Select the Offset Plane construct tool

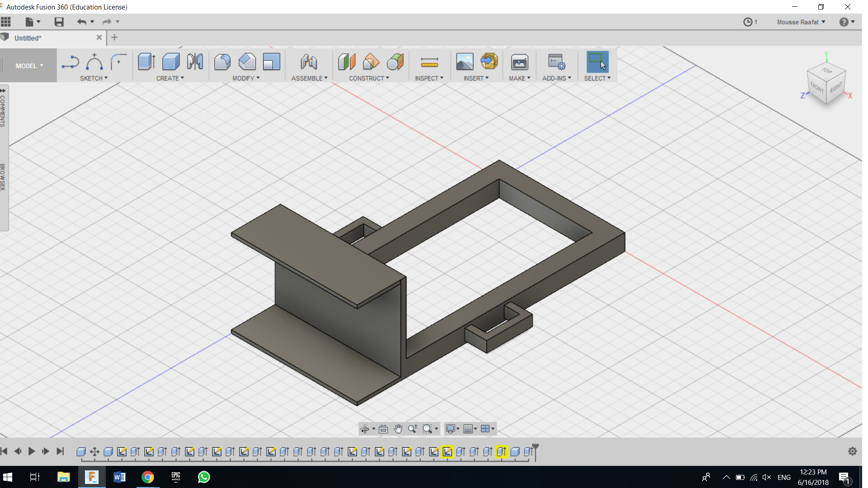pyautogui.click(x=347, y=62)
